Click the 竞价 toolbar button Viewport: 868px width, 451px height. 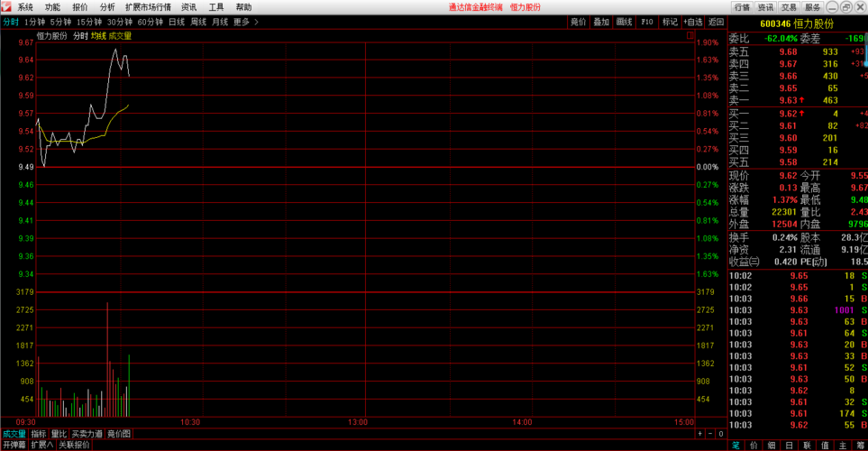(x=579, y=23)
